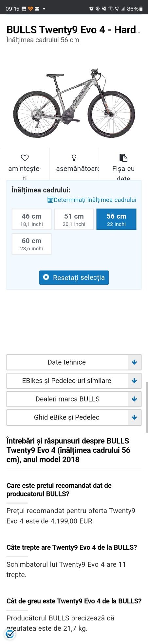Image resolution: width=148 pixels, height=644 pixels.
Task: Choose the 60 cm frame size
Action: [x=31, y=244]
